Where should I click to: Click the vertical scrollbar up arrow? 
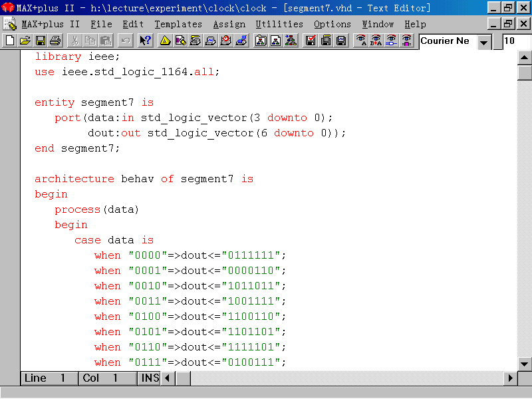click(524, 58)
